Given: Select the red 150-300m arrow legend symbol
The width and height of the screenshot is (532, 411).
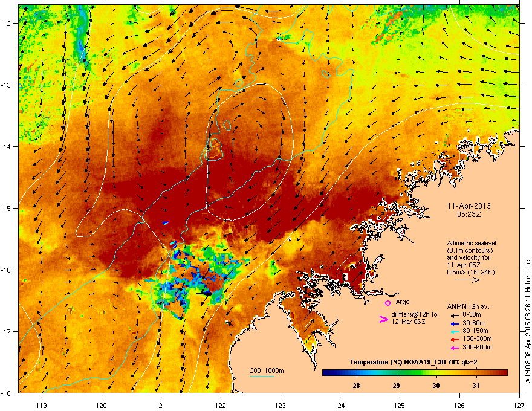Looking at the screenshot, I should click(455, 340).
